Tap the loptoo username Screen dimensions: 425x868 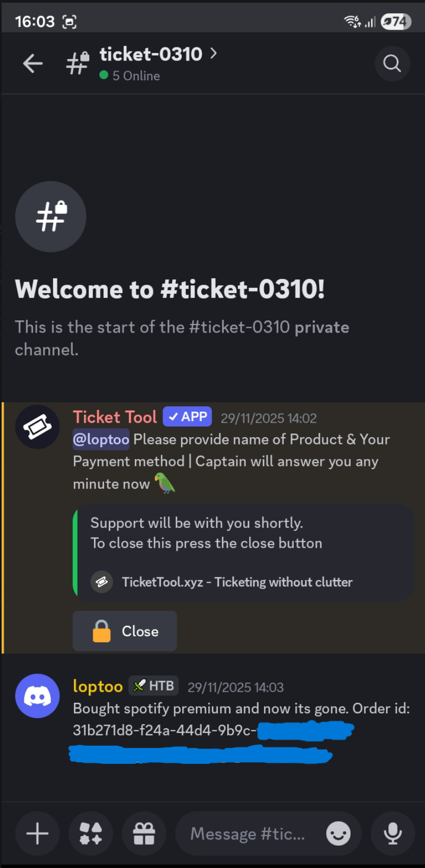pyautogui.click(x=98, y=686)
